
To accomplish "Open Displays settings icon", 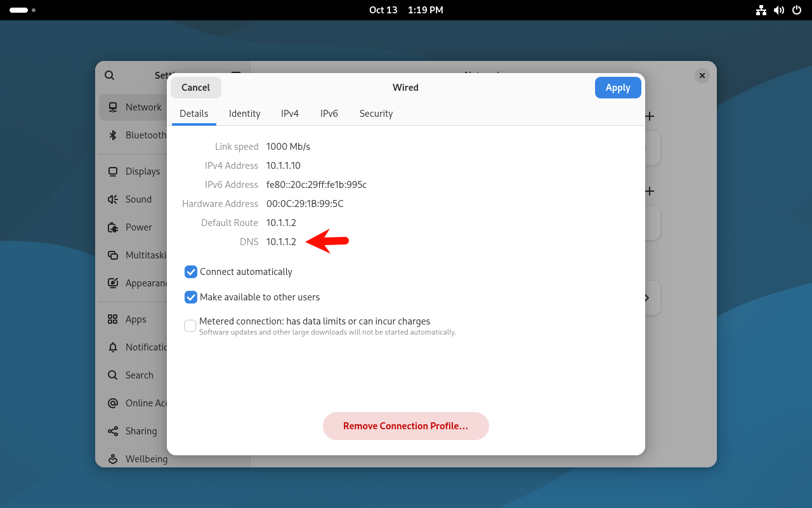I will [x=113, y=171].
